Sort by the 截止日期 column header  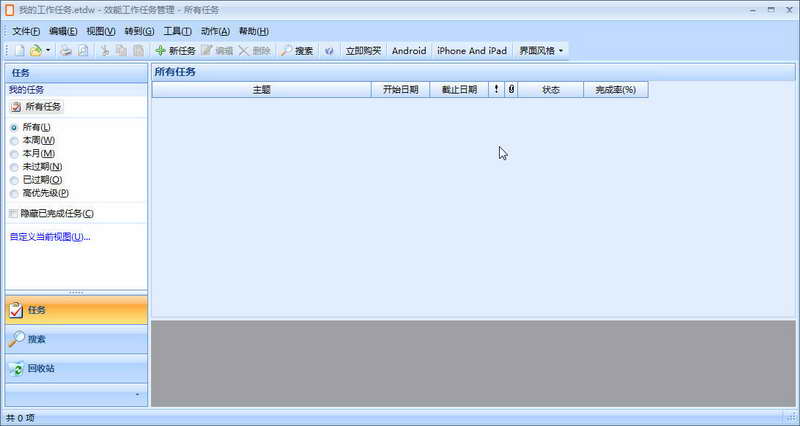pos(459,90)
